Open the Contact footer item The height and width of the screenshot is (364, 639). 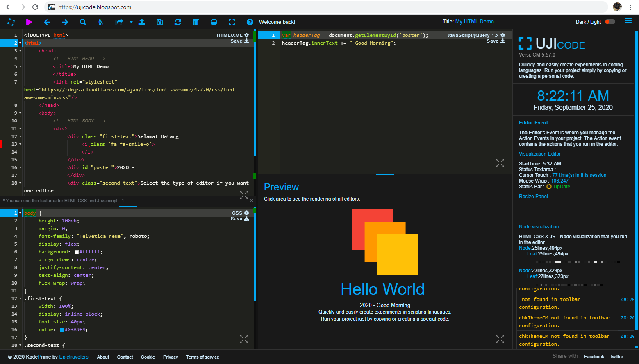pos(125,357)
